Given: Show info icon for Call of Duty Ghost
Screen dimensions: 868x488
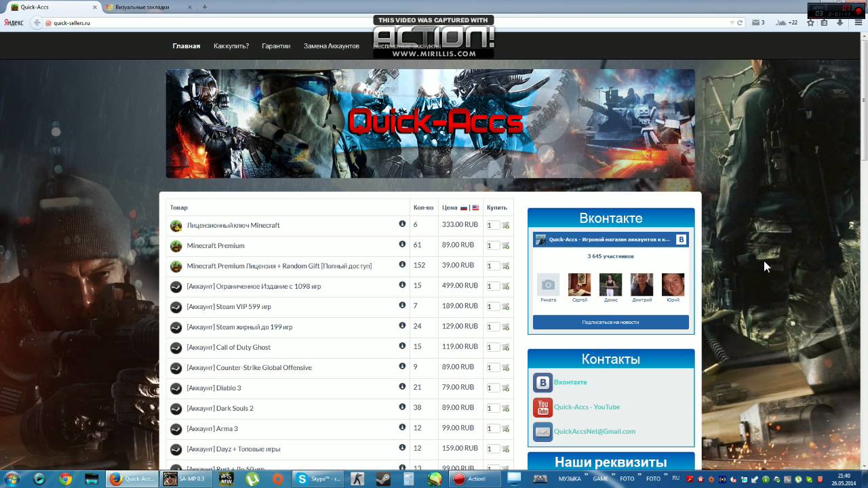Looking at the screenshot, I should pos(402,346).
